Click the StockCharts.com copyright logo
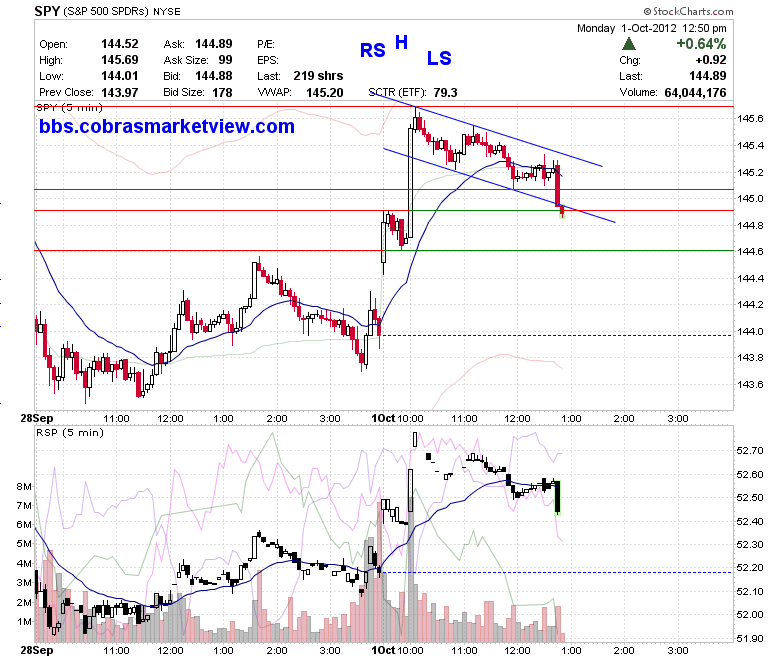 688,11
